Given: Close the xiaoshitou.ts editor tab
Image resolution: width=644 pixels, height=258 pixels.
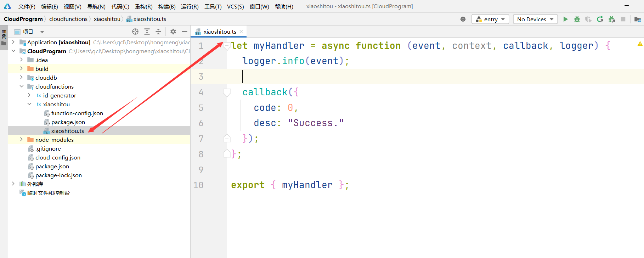Looking at the screenshot, I should pos(241,32).
